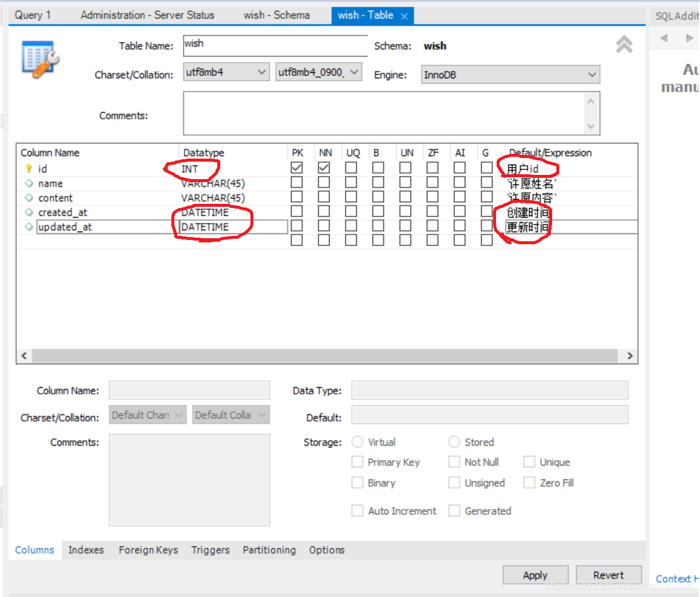This screenshot has width=700, height=597.
Task: Check the PK checkbox for the id column
Action: tap(296, 169)
